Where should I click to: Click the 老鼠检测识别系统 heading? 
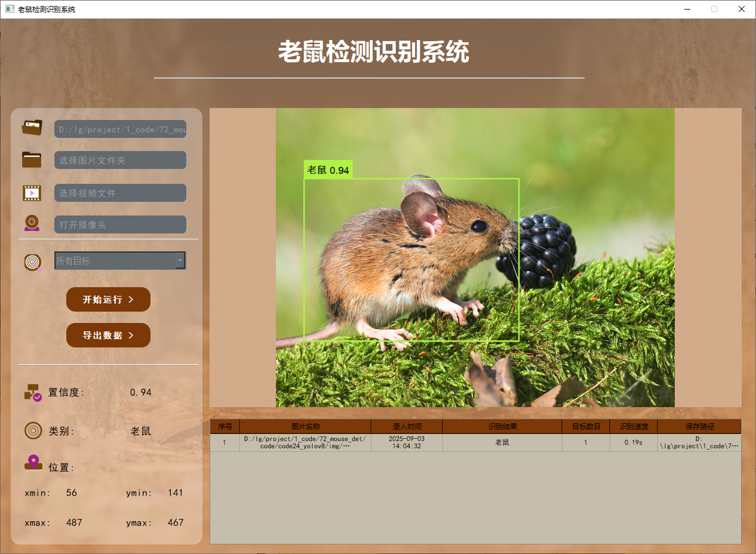tap(373, 52)
